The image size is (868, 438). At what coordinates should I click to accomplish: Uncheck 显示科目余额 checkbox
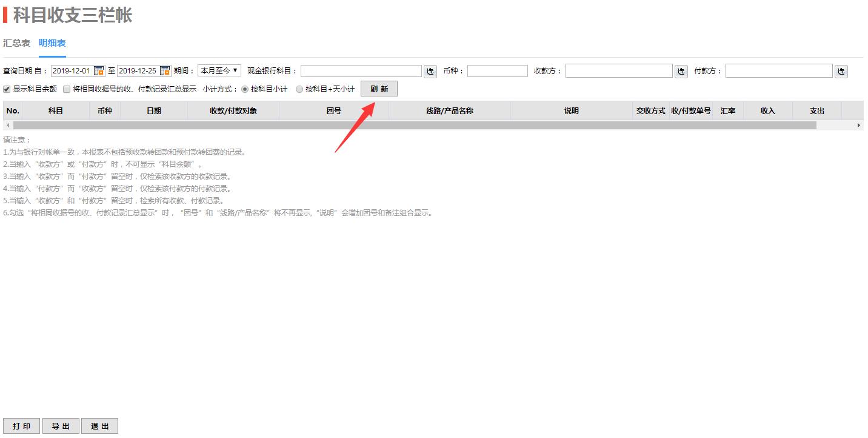point(7,89)
